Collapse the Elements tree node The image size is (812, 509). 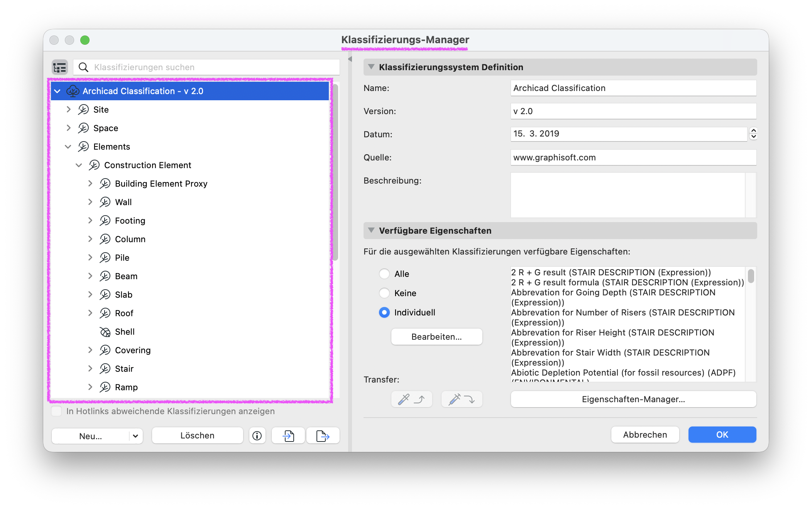tap(68, 147)
